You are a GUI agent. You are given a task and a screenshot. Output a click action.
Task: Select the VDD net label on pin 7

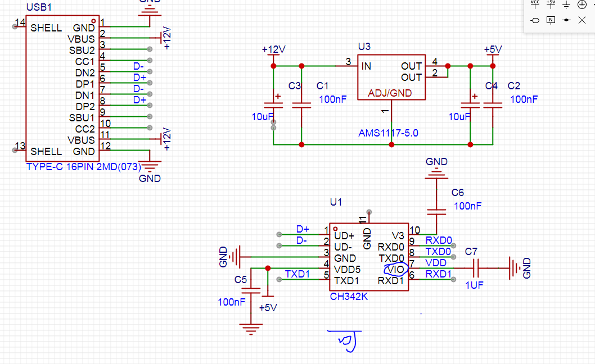pos(436,262)
